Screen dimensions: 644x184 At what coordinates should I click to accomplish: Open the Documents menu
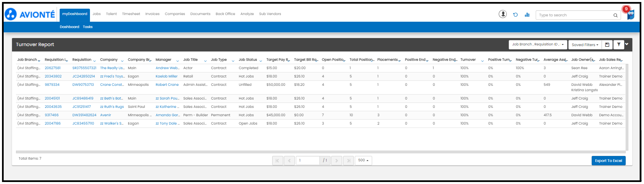pos(200,14)
